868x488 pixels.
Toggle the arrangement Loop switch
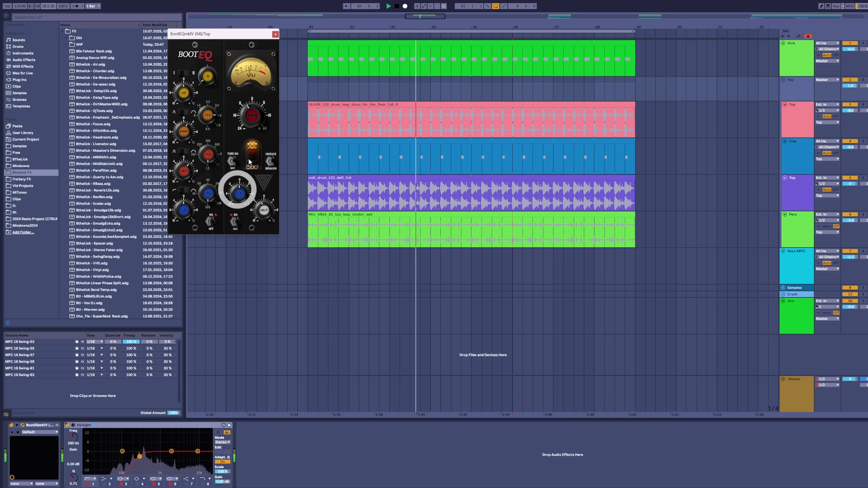pos(495,6)
